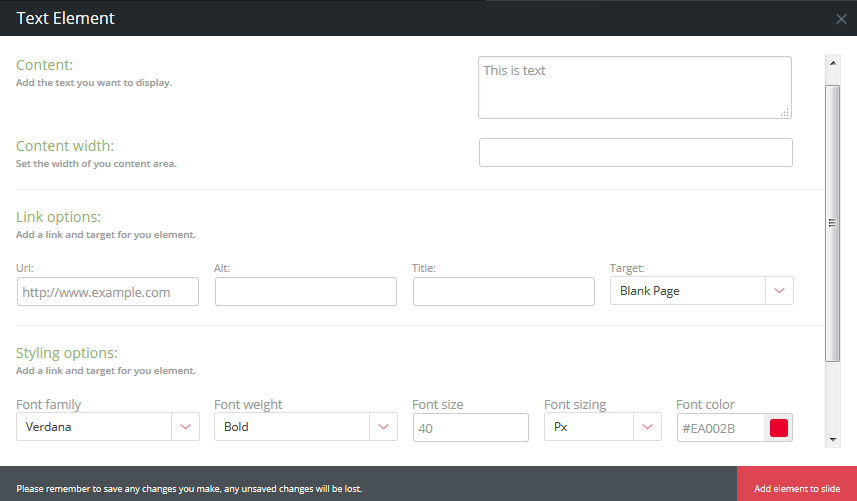857x501 pixels.
Task: Click the Font weight chevron arrow
Action: point(383,427)
